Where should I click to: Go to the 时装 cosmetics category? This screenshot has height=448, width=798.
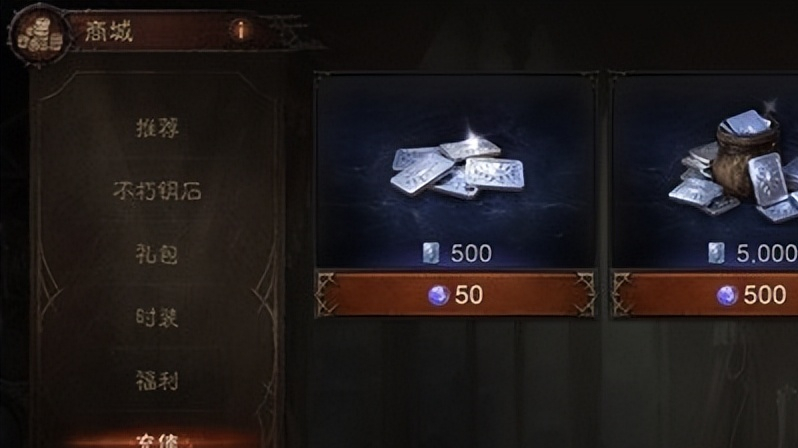point(157,317)
